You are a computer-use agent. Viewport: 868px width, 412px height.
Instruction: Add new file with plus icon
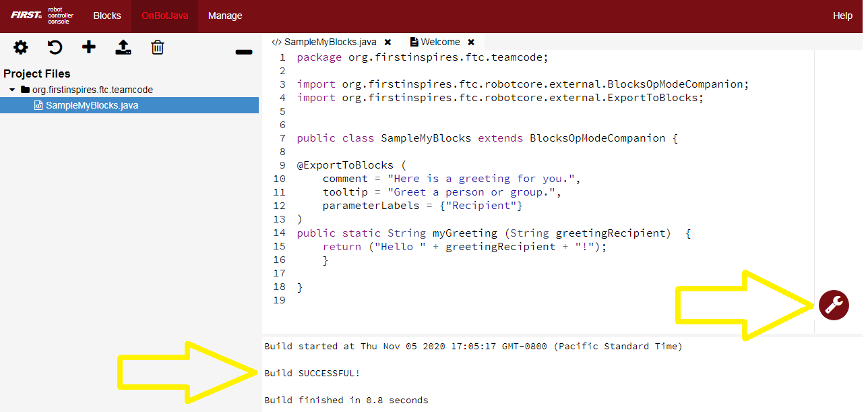[x=89, y=47]
